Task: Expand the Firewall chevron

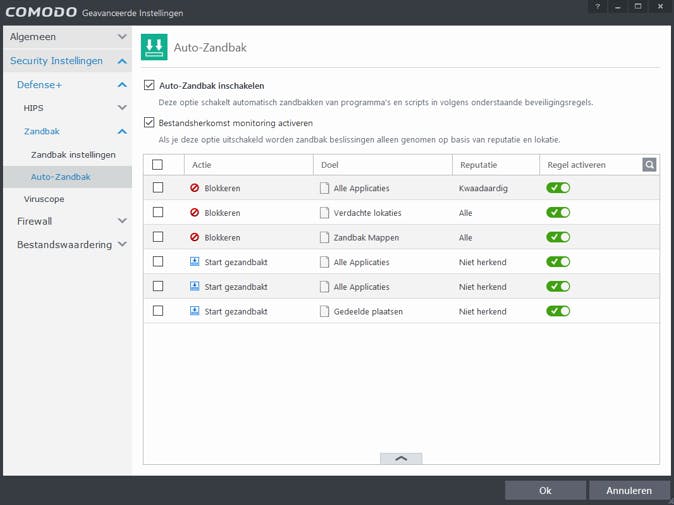Action: [123, 221]
